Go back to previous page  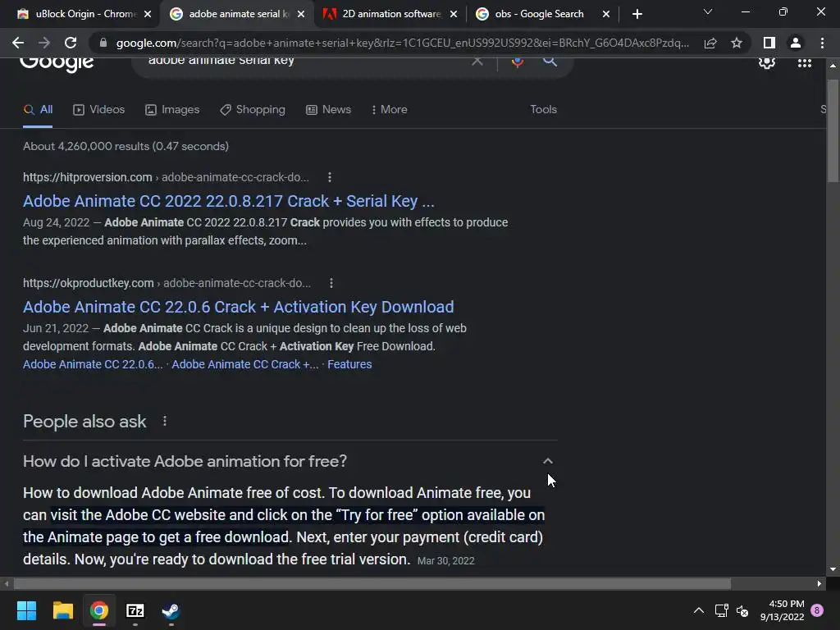(x=18, y=43)
